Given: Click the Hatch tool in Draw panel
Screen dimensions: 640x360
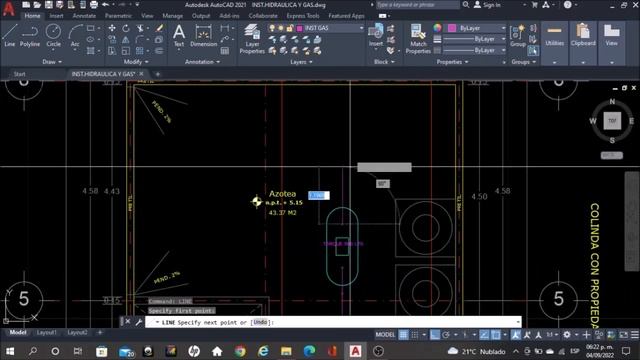Looking at the screenshot, I should (x=91, y=51).
